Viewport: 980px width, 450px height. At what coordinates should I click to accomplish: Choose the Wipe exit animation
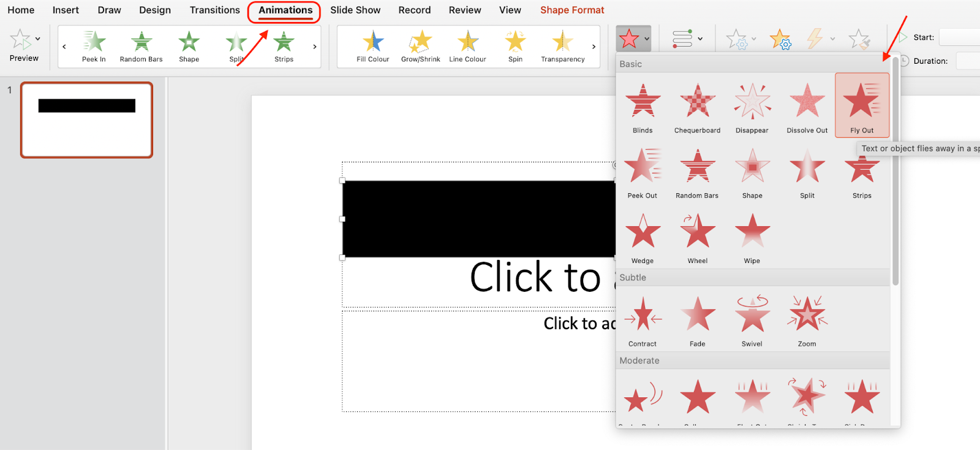pyautogui.click(x=752, y=238)
